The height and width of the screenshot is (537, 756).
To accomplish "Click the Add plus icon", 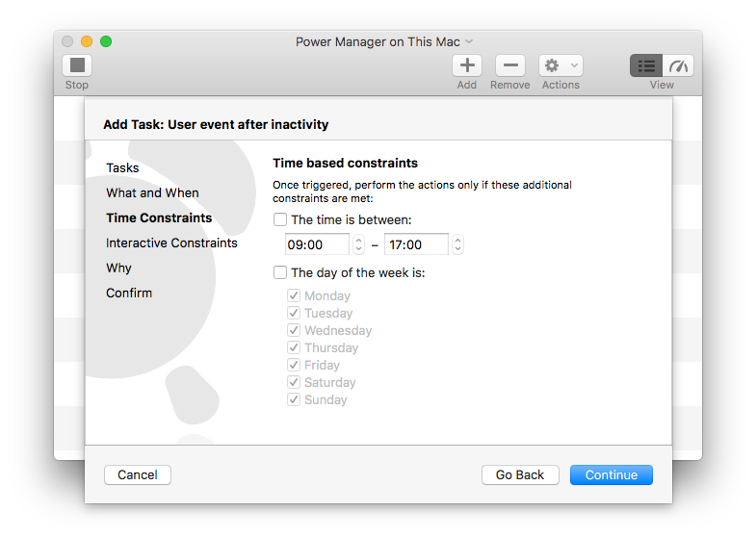I will point(467,65).
